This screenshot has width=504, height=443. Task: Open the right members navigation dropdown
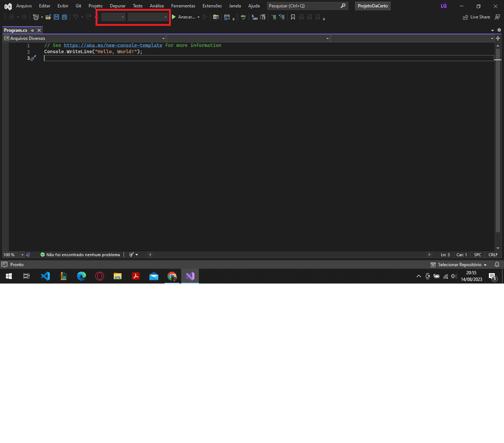pyautogui.click(x=412, y=38)
